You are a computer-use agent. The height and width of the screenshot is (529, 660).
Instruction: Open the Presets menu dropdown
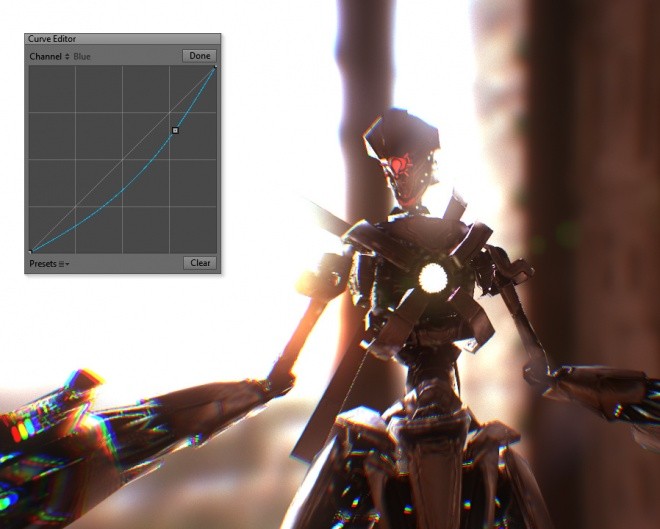[x=50, y=264]
